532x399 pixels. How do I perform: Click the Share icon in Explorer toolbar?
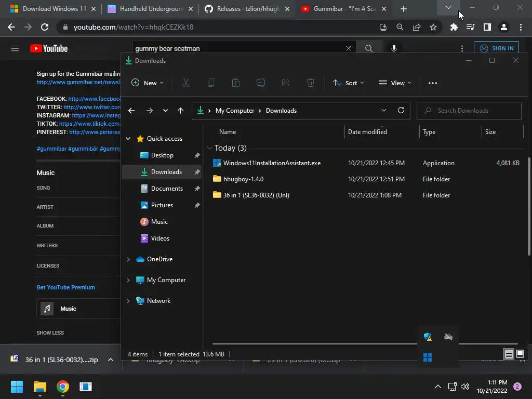(x=286, y=83)
